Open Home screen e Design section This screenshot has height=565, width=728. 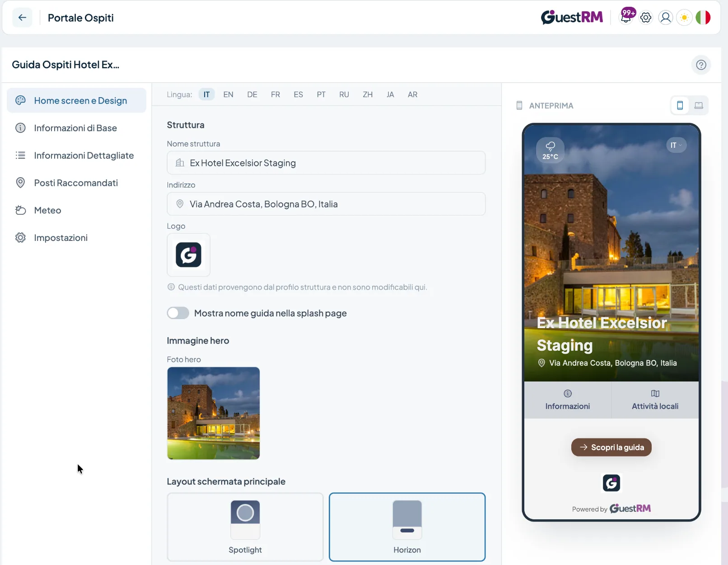[x=77, y=100]
